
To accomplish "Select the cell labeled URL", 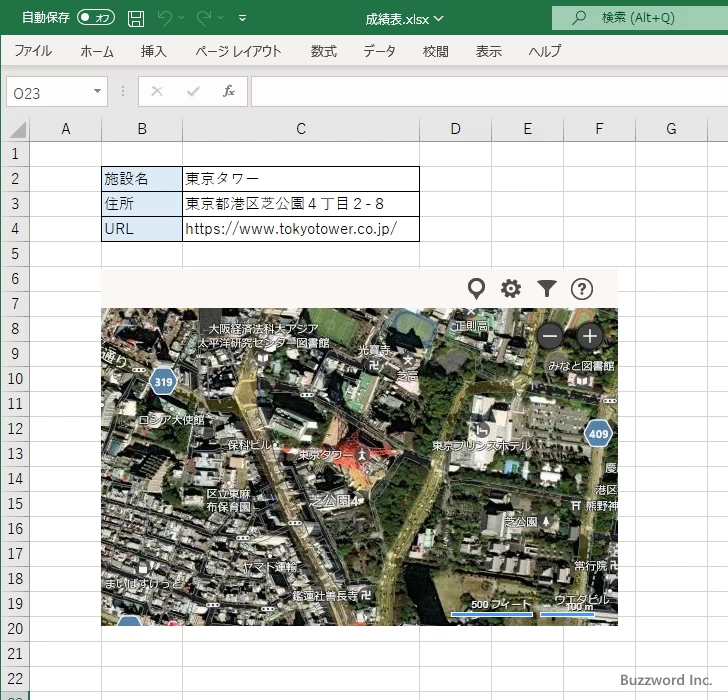I will [x=142, y=229].
